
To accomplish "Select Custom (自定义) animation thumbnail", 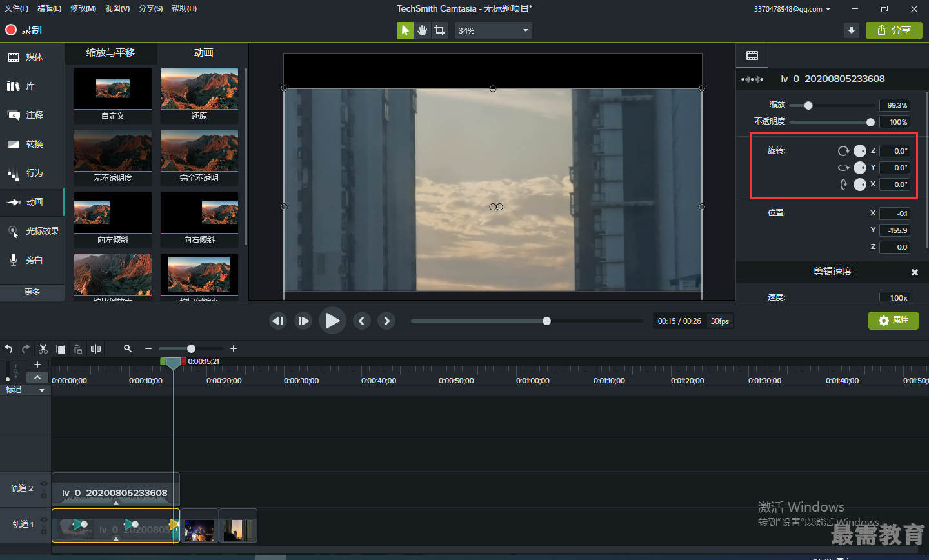I will click(x=113, y=95).
